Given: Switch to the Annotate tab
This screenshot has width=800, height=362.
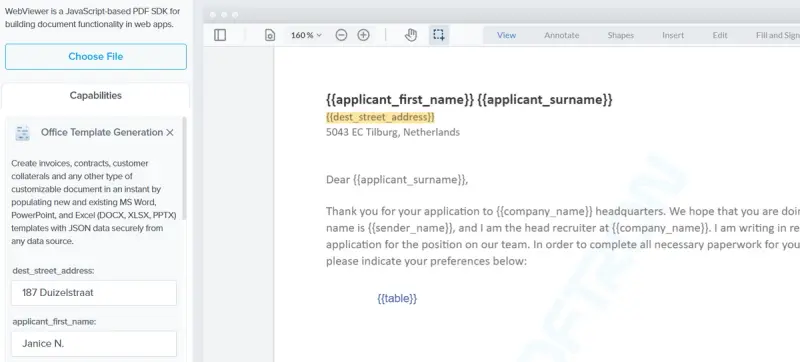Looking at the screenshot, I should click(562, 35).
